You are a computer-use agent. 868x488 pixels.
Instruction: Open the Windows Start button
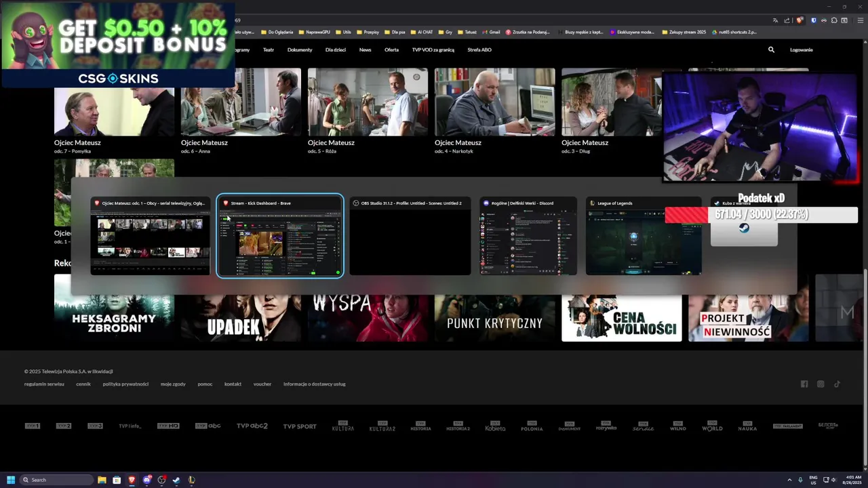11,480
